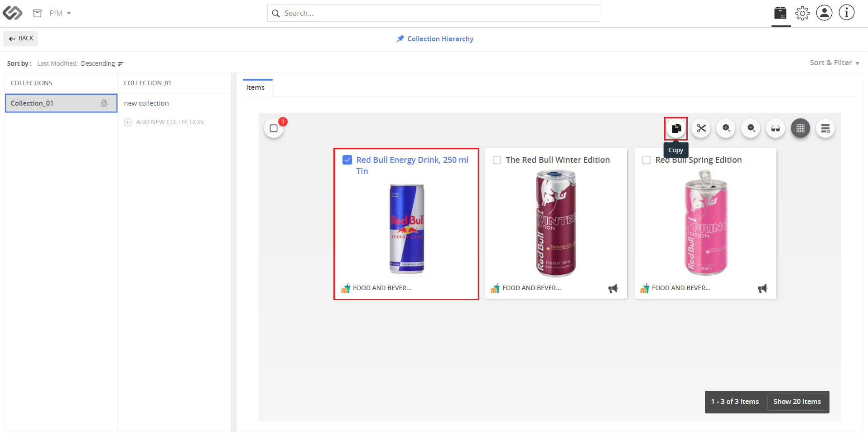Image resolution: width=868 pixels, height=437 pixels.
Task: Click the Search input field
Action: click(x=434, y=13)
